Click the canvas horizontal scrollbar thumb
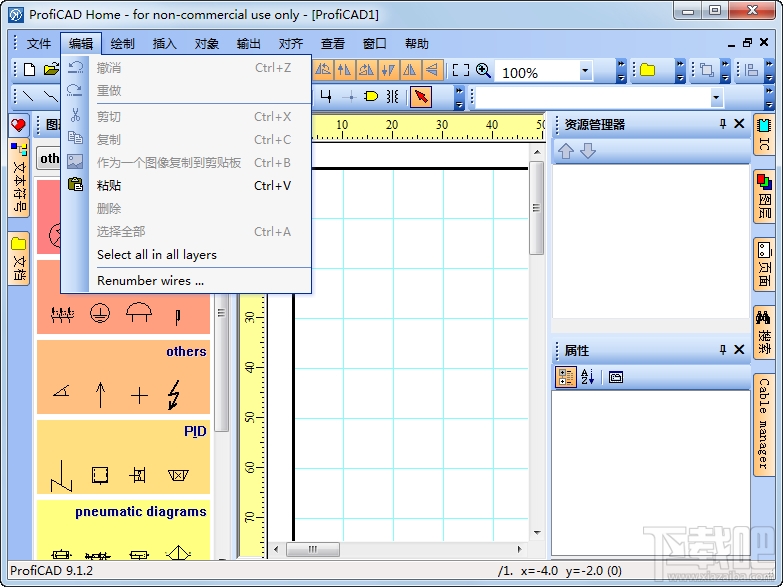The image size is (783, 587). pos(313,549)
